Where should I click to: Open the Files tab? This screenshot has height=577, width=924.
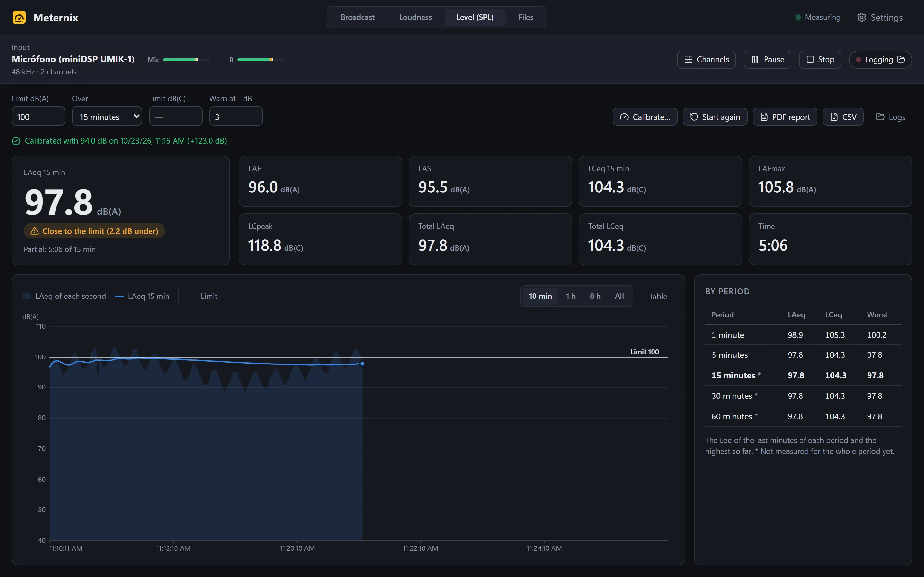pos(526,18)
